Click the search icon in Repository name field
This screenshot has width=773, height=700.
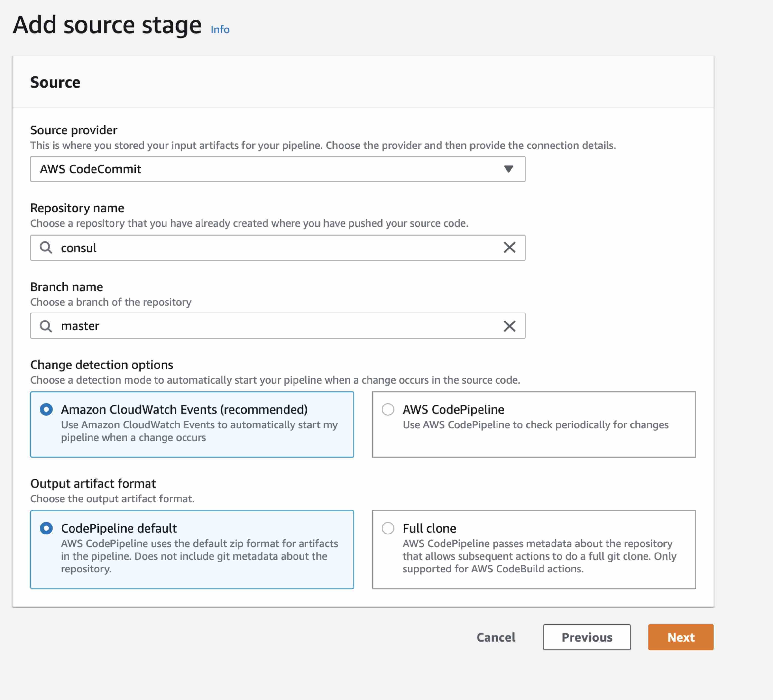tap(46, 248)
